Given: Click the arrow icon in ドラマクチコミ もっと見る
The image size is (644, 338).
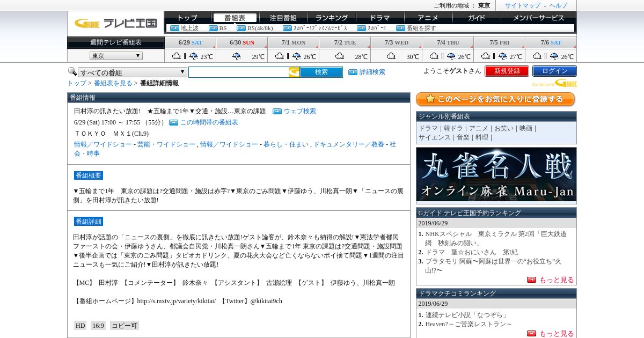Looking at the screenshot, I should pos(531,333).
